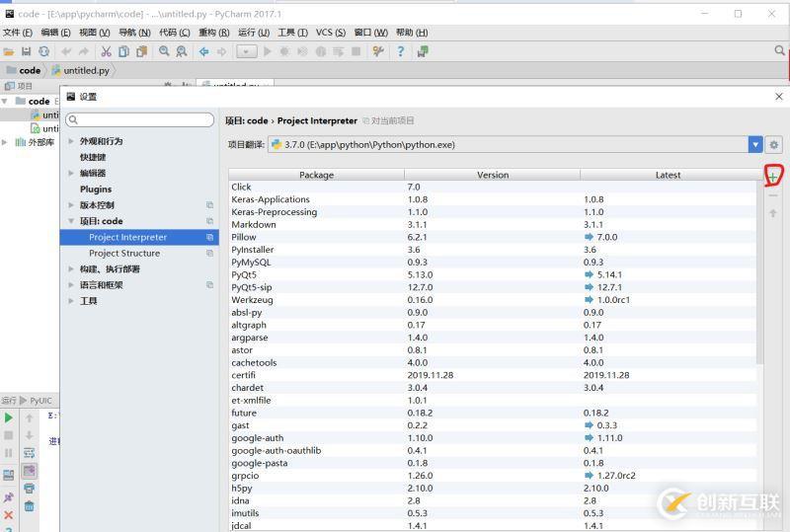Click the Paste clipboard icon
The width and height of the screenshot is (790, 532).
coord(141,51)
